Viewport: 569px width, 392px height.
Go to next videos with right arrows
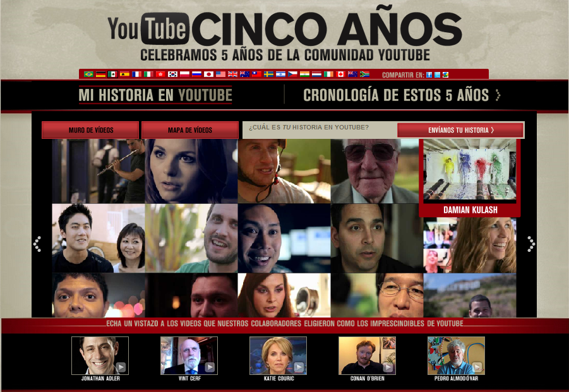tap(531, 244)
